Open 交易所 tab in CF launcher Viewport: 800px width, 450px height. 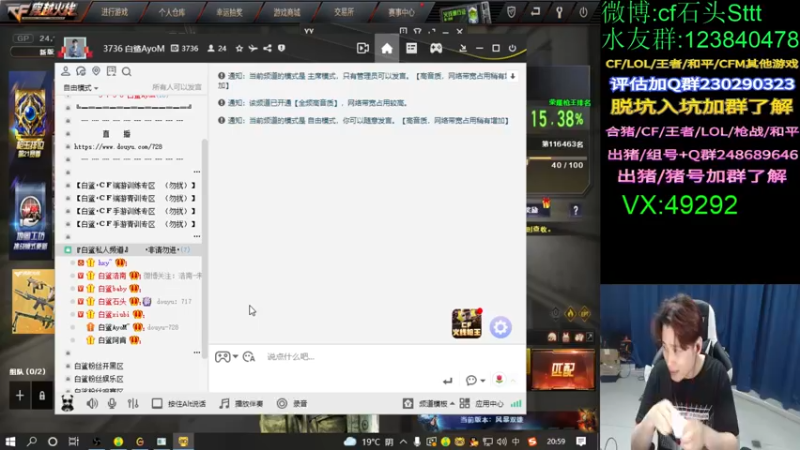coord(344,12)
